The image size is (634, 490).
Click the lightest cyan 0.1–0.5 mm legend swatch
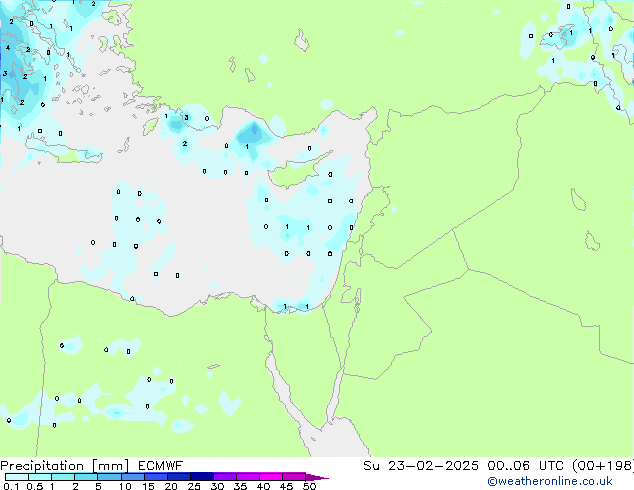point(17,477)
